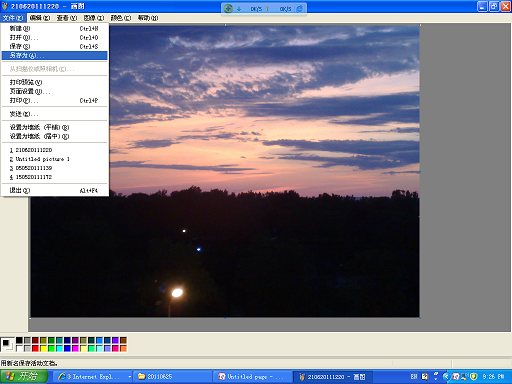The height and width of the screenshot is (384, 512).
Task: Click the green globe icon in speed widget
Action: tap(228, 8)
